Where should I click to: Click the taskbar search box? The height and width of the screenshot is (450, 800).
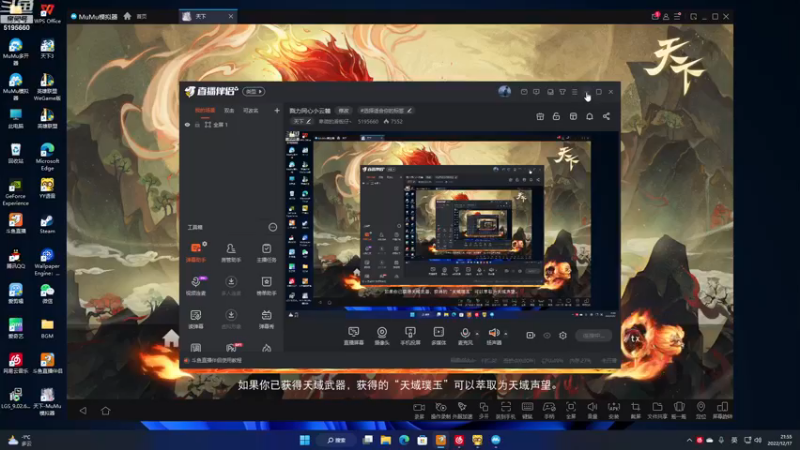coord(337,440)
